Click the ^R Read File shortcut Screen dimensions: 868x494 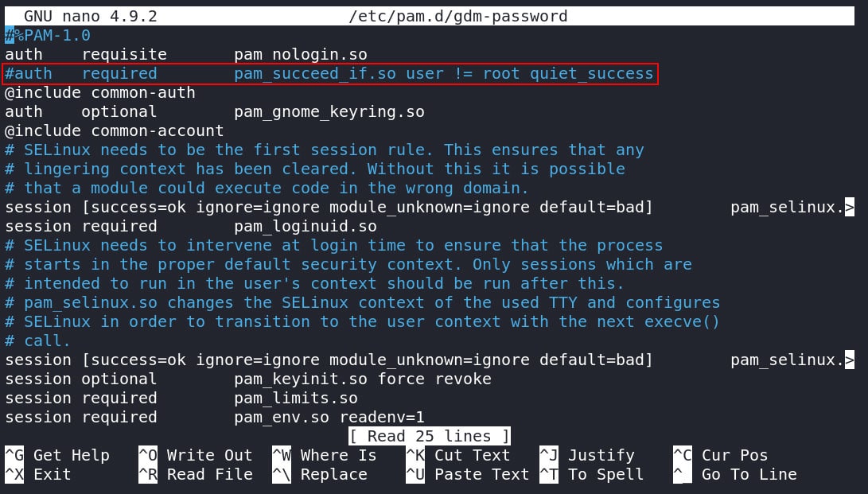click(196, 474)
